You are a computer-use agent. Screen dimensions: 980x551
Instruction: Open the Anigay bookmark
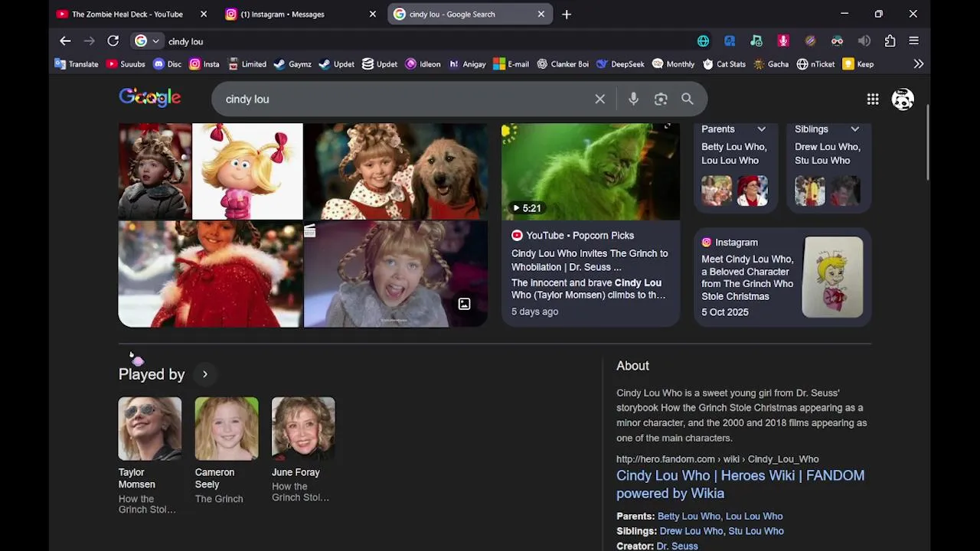click(467, 64)
